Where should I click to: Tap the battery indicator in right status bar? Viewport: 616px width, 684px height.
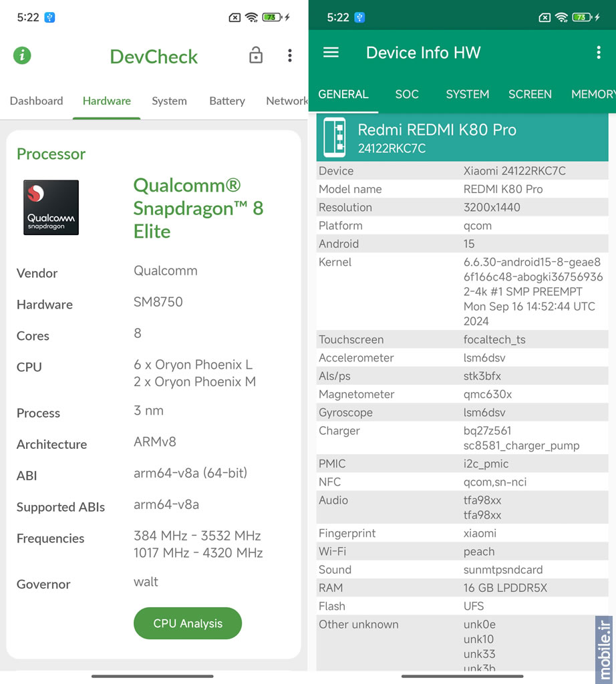[x=582, y=17]
